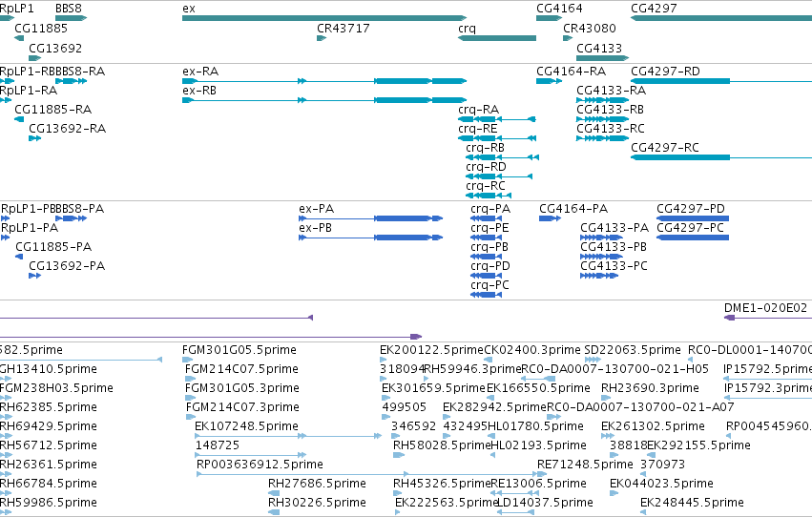Select the CG13692-RA transcript label
Viewport: 812px width, 517px height.
[x=68, y=129]
